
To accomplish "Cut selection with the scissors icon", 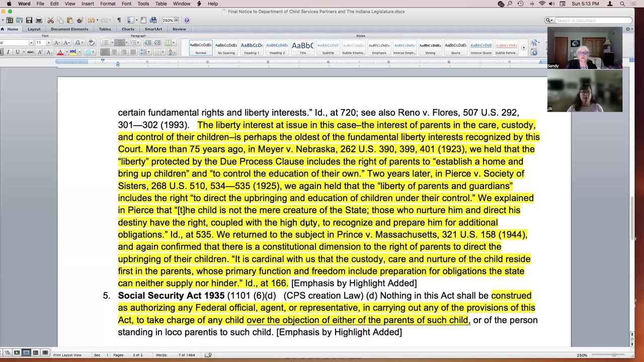I will pos(51,20).
